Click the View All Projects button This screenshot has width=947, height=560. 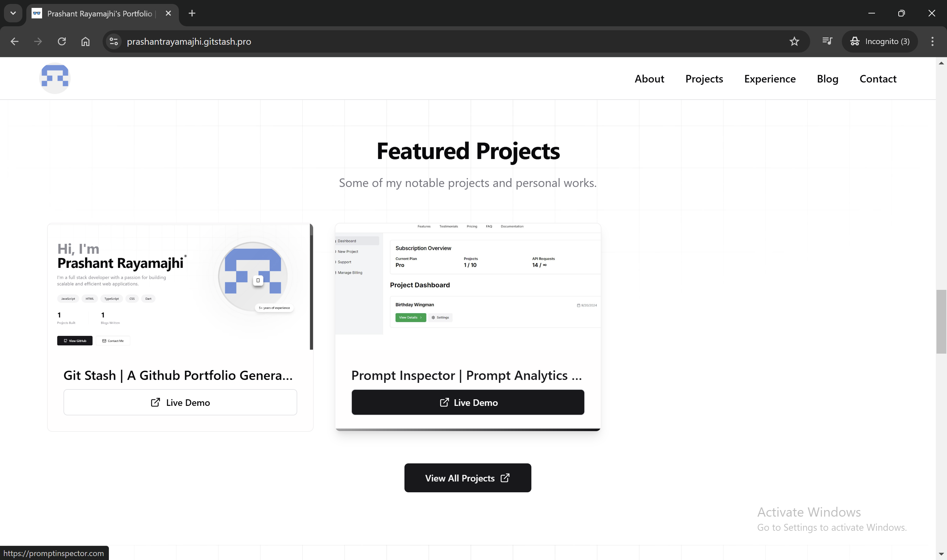(x=468, y=478)
